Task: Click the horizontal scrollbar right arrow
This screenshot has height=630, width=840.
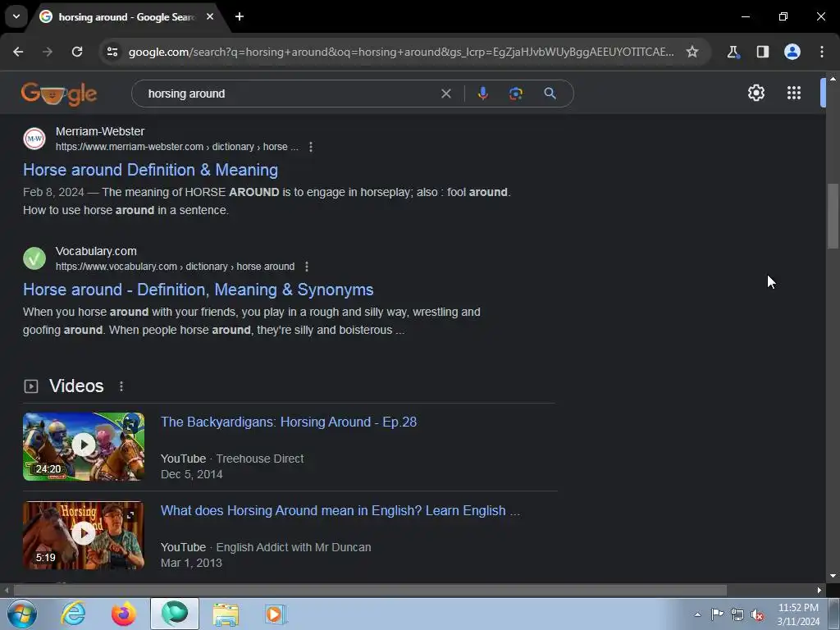Action: (x=819, y=591)
